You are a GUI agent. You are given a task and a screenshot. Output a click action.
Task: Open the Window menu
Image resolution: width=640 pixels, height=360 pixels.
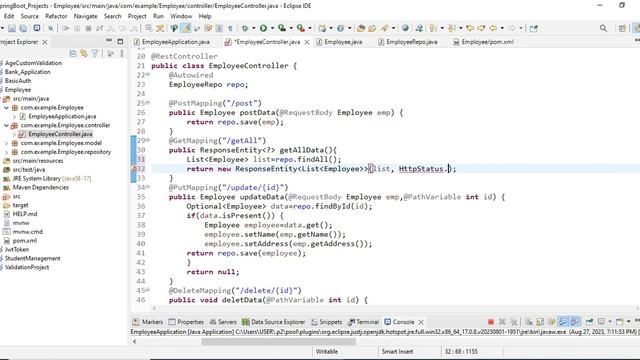[x=181, y=16]
